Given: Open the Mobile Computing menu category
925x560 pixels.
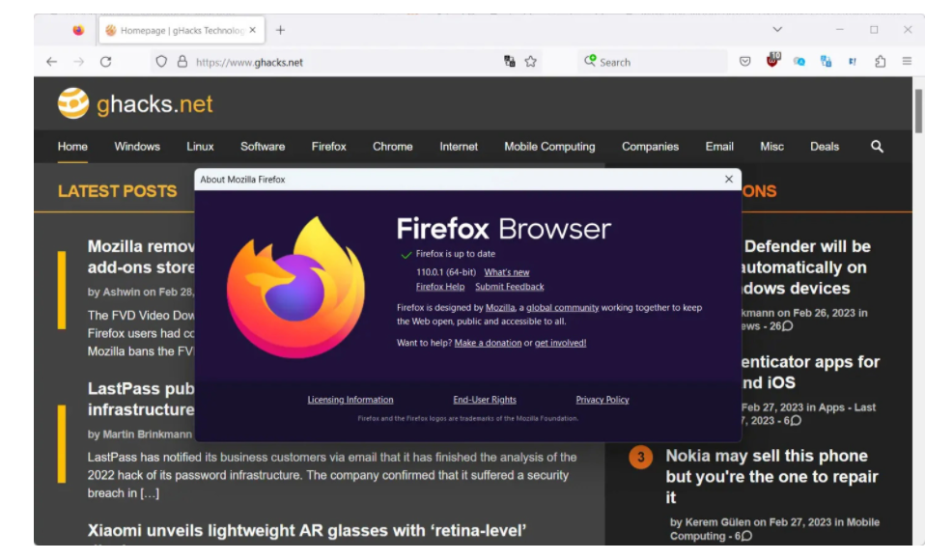Looking at the screenshot, I should point(549,147).
